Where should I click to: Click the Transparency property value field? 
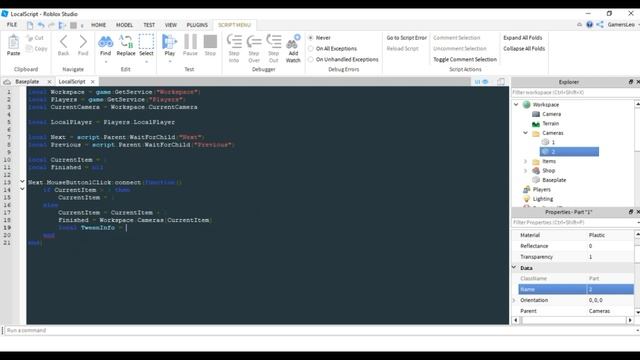pos(610,257)
